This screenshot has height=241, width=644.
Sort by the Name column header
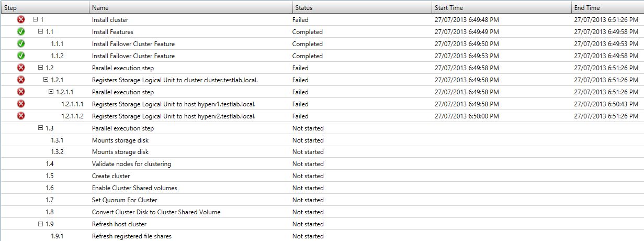point(190,8)
